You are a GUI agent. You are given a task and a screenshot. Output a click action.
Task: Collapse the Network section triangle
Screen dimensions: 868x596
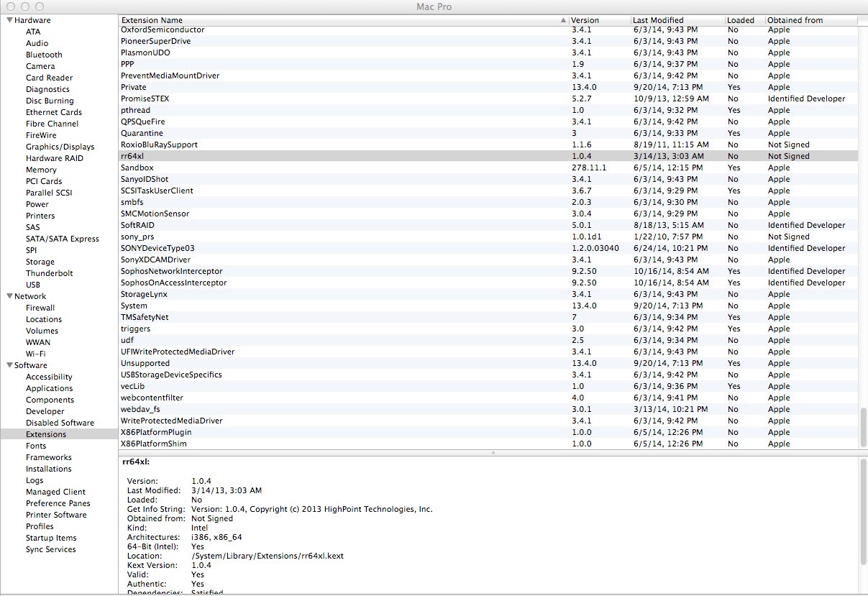point(9,296)
